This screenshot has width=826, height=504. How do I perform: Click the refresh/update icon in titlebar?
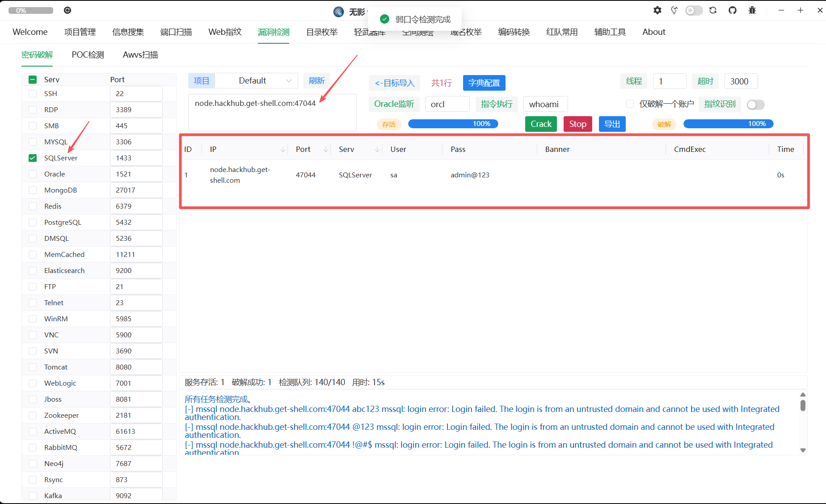713,10
